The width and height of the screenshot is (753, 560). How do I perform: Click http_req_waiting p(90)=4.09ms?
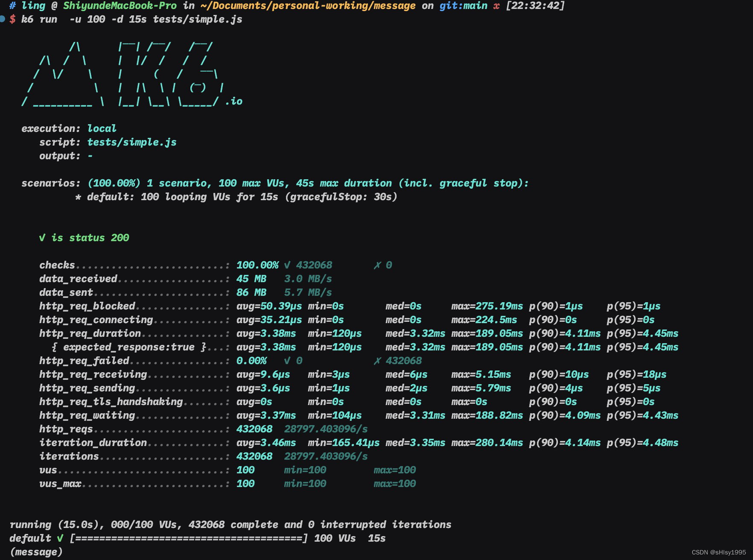click(565, 415)
